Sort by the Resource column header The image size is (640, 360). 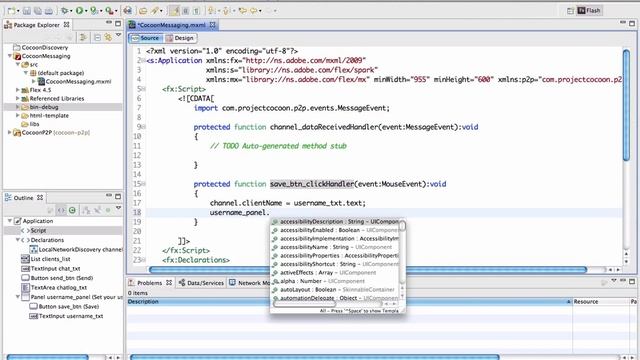600,302
